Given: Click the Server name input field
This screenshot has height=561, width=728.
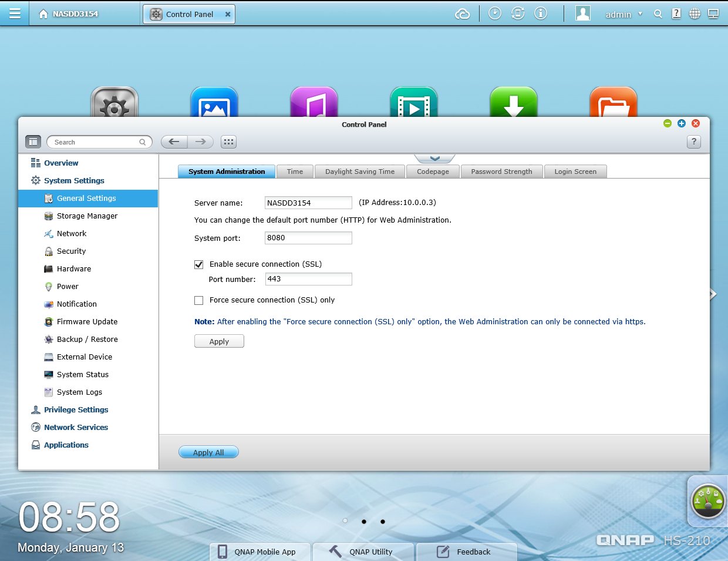Looking at the screenshot, I should pos(308,203).
